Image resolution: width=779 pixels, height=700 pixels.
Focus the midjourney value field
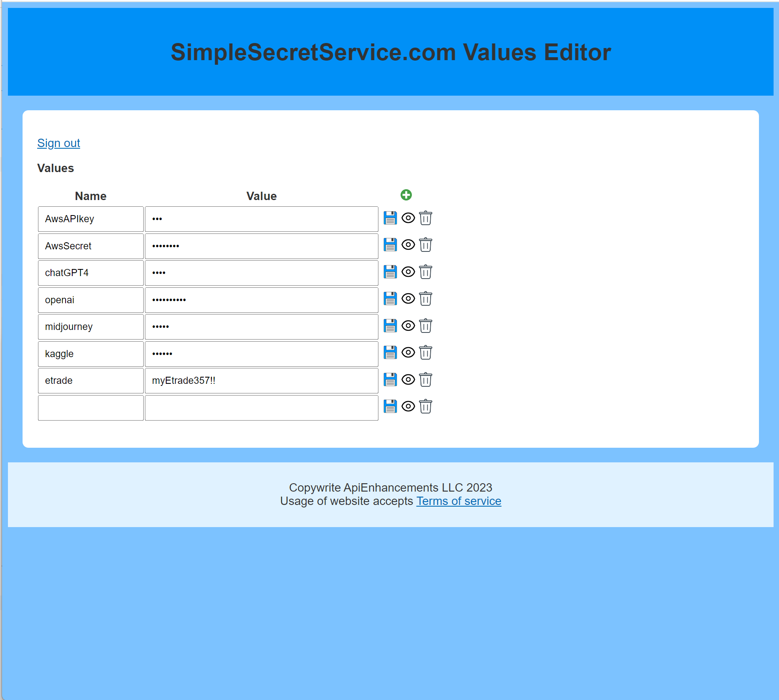coord(261,327)
